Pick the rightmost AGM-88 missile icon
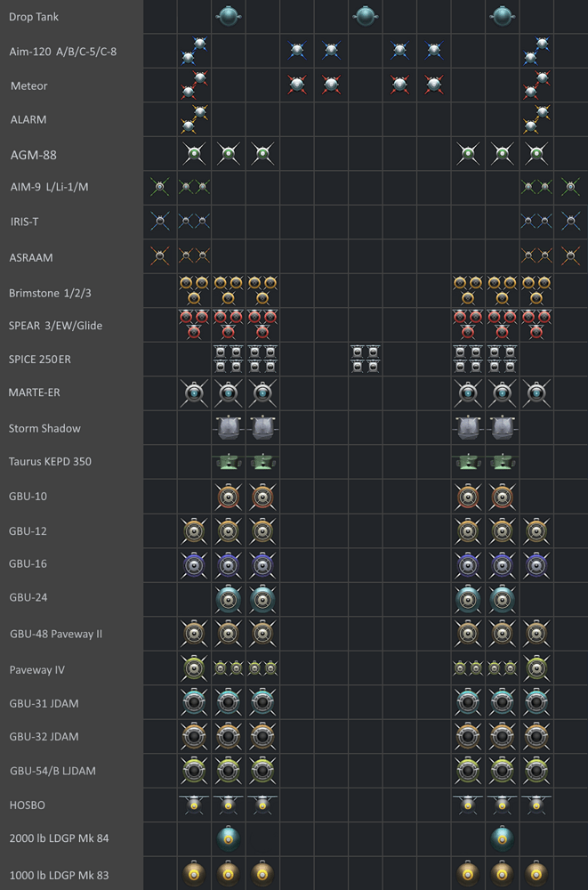 536,153
